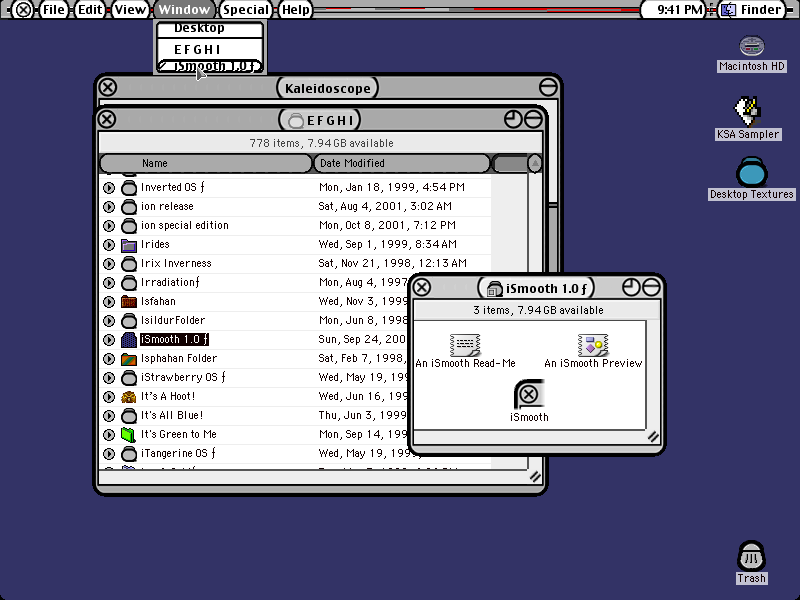Select the An iSmooth Read-Me file icon
The image size is (800, 600).
click(x=465, y=345)
